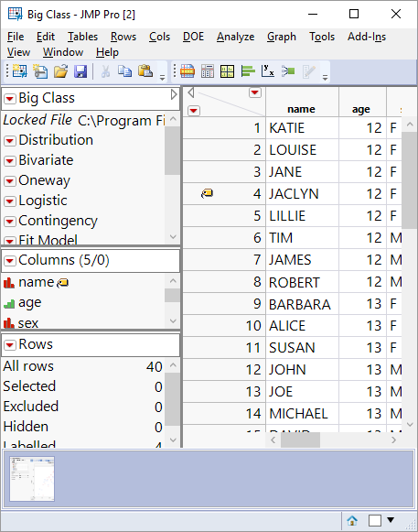Open the Oneway script red triangle

pos(10,180)
